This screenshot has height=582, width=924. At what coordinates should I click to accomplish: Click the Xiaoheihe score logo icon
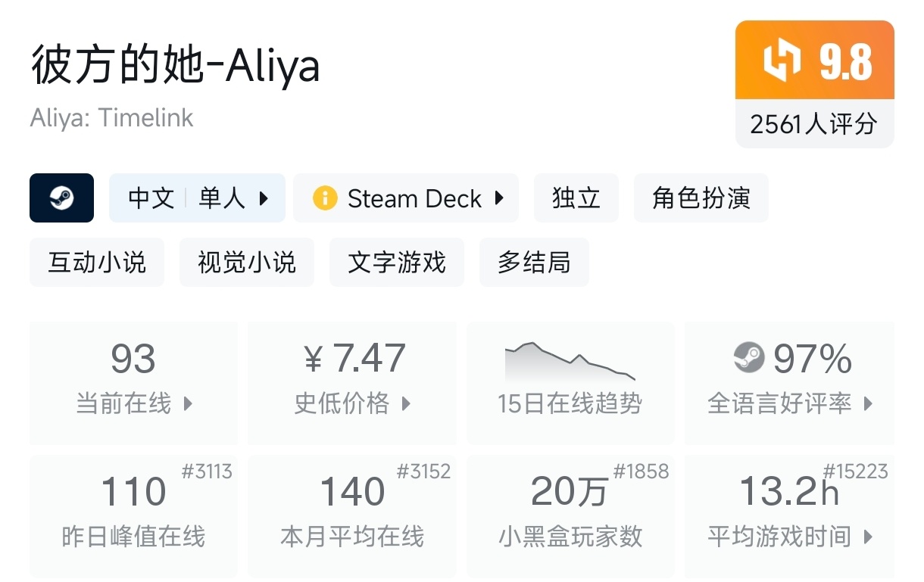[781, 61]
